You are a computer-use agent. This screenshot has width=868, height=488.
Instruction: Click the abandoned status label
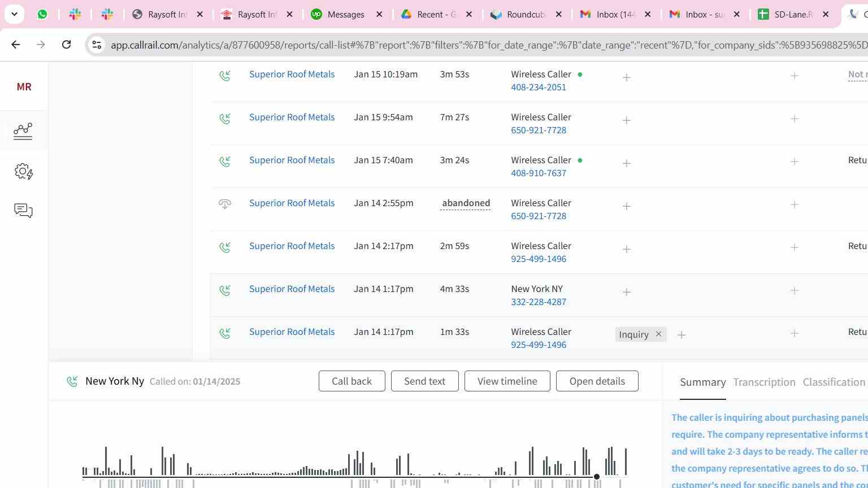466,203
